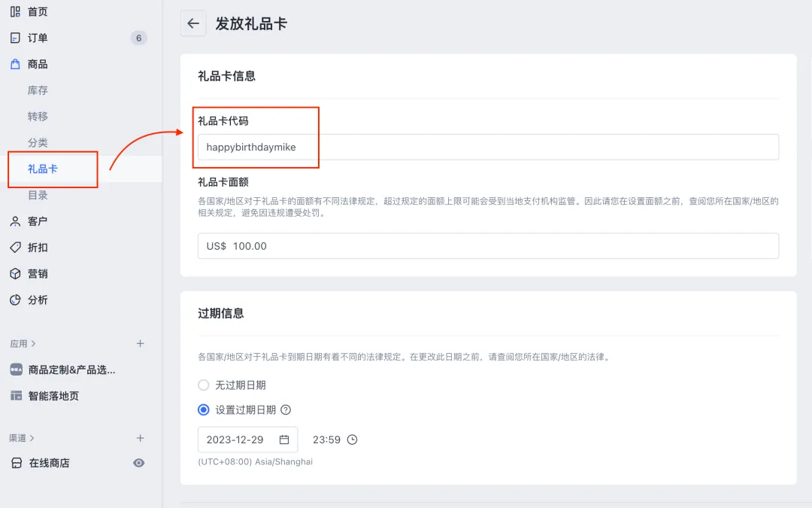
Task: Click the 在线商店 store icon
Action: pos(17,463)
